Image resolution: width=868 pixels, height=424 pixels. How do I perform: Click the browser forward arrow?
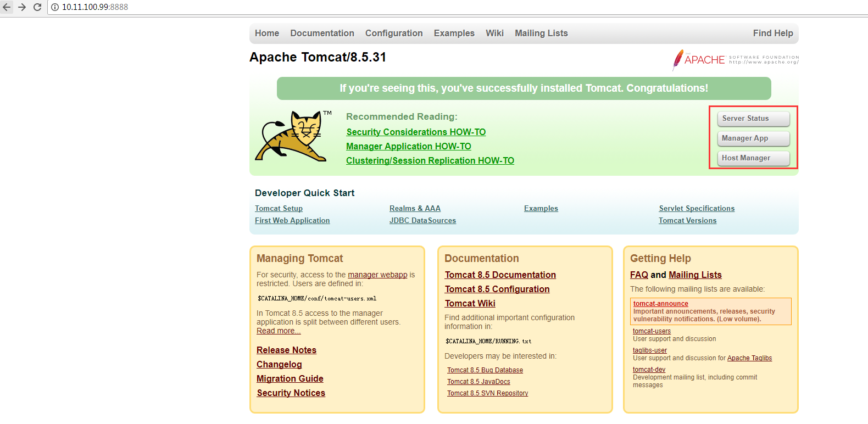pyautogui.click(x=22, y=7)
